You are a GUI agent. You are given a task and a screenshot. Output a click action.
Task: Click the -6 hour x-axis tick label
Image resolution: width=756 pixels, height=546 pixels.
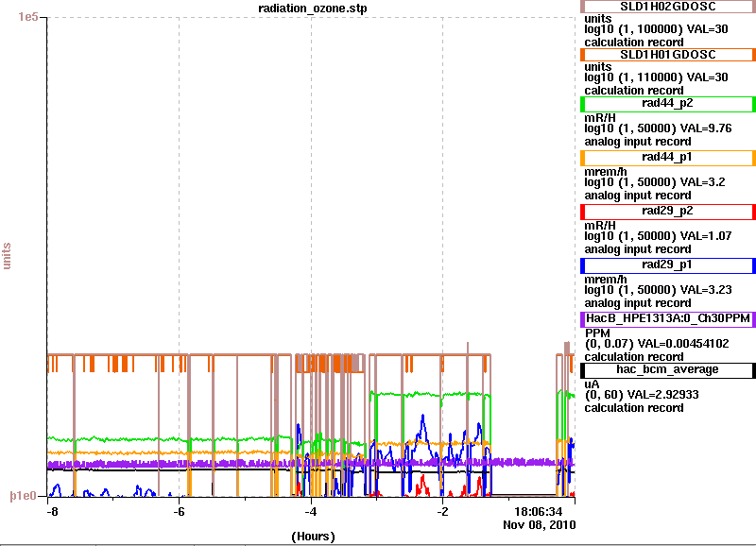179,512
